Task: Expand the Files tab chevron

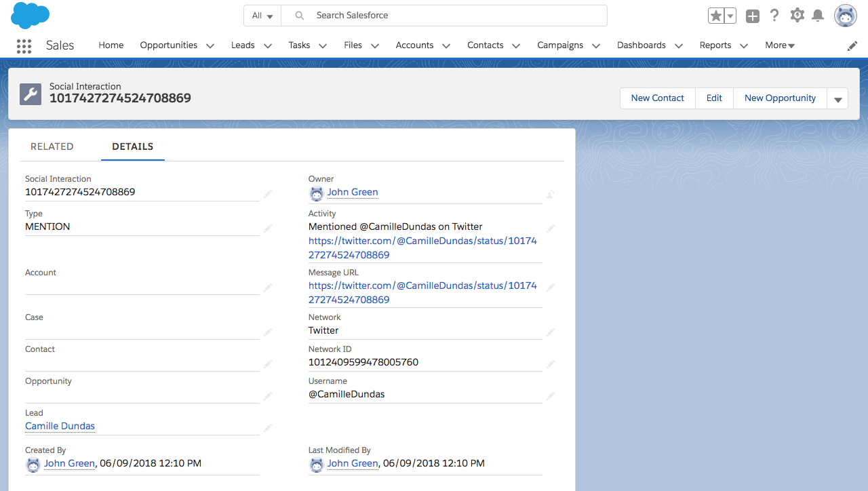Action: (x=375, y=46)
